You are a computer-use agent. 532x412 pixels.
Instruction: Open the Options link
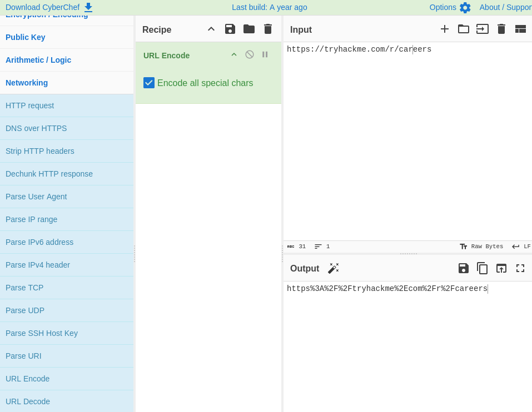point(442,7)
